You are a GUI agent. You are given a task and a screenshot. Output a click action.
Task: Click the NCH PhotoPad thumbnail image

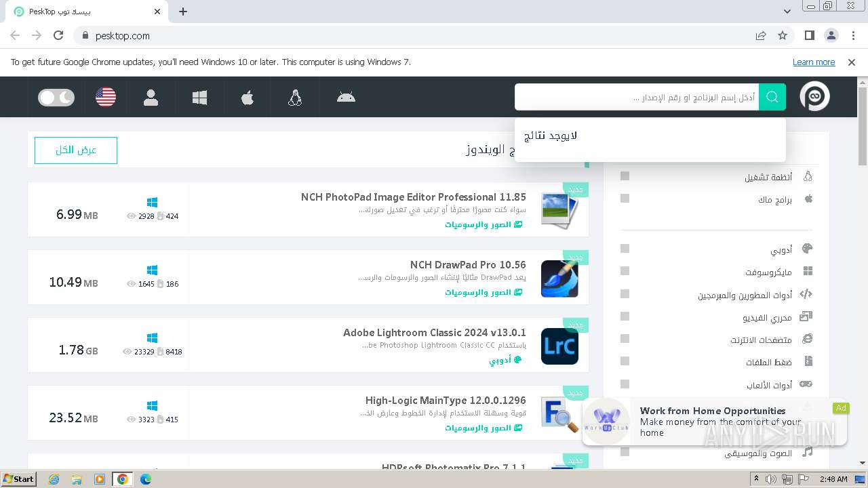(559, 210)
